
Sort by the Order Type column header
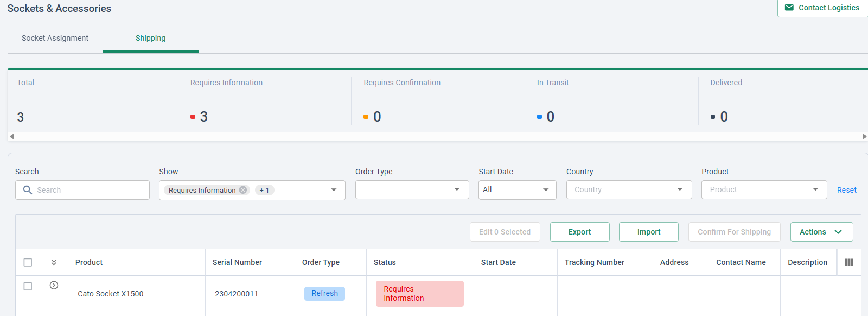tap(321, 262)
